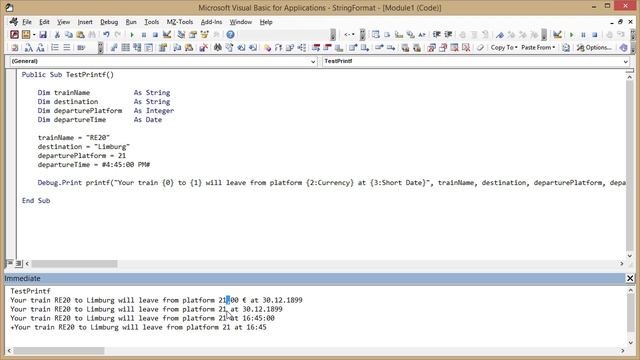This screenshot has width=640, height=360.
Task: Open the MZ-Tools Options button
Action: 594,48
